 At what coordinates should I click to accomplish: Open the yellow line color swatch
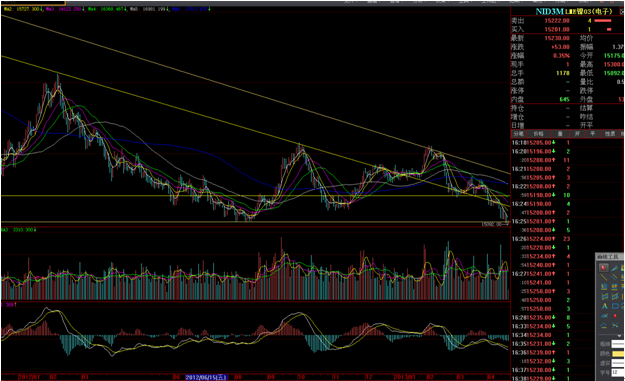pos(618,354)
